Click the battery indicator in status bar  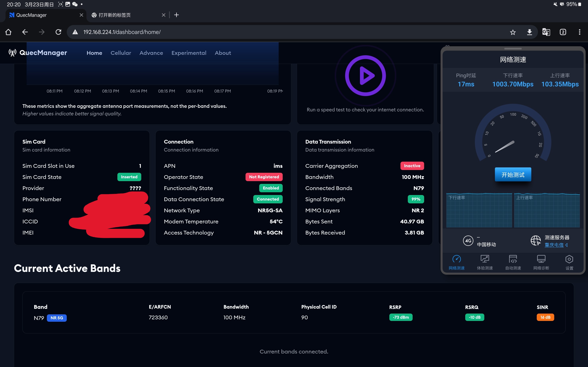tap(580, 4)
